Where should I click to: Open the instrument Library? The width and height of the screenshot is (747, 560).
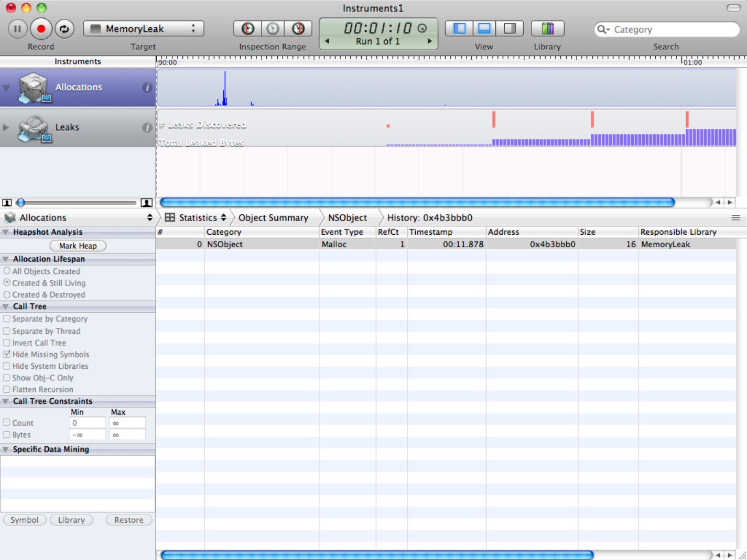(547, 28)
